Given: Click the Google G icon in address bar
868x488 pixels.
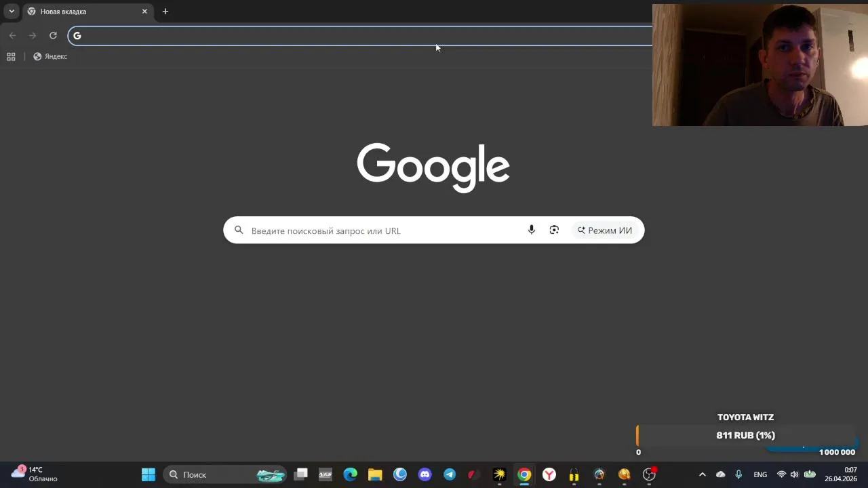Looking at the screenshot, I should pyautogui.click(x=77, y=35).
